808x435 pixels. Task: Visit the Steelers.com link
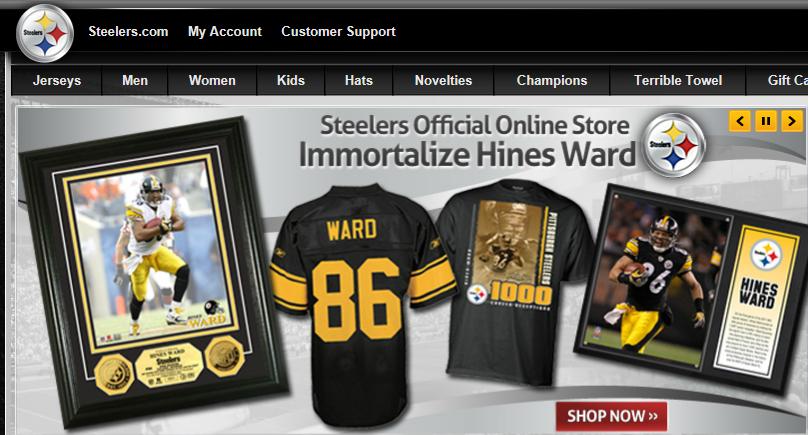(128, 31)
